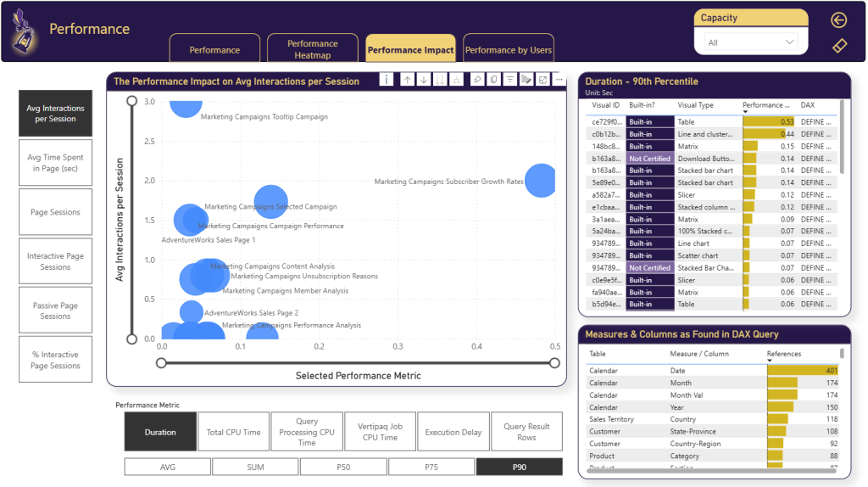This screenshot has height=487, width=868.
Task: Select the P50 aggregation option
Action: coord(342,467)
